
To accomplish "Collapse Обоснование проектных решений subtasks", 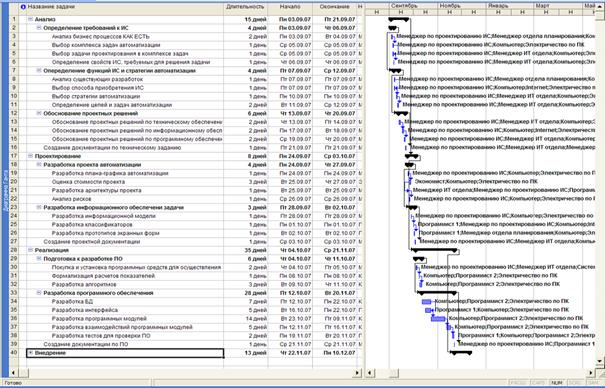I will [x=39, y=113].
